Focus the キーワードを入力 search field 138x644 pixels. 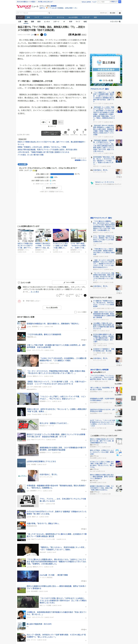32,13
